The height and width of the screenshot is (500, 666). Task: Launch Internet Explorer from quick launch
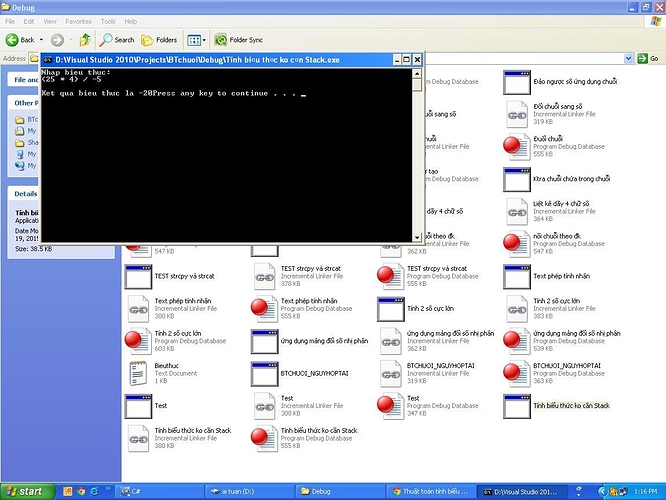pos(94,492)
